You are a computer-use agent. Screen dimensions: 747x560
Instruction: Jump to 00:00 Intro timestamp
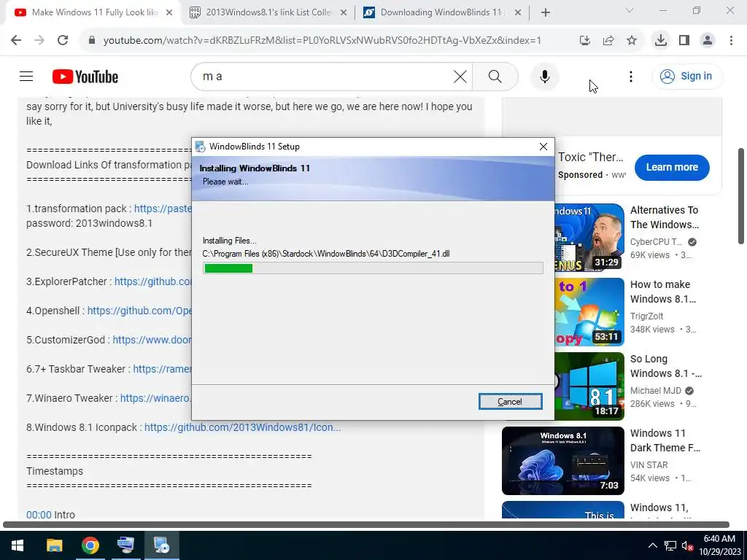[x=39, y=515]
